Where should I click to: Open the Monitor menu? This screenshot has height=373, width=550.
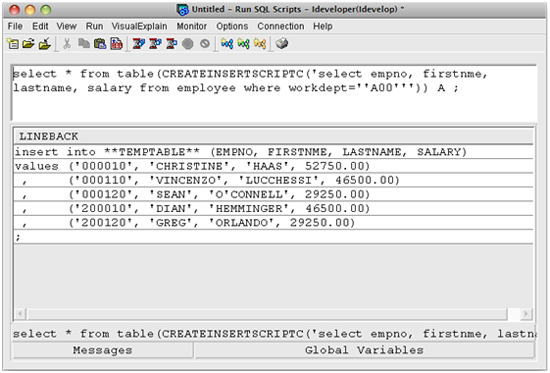point(192,26)
